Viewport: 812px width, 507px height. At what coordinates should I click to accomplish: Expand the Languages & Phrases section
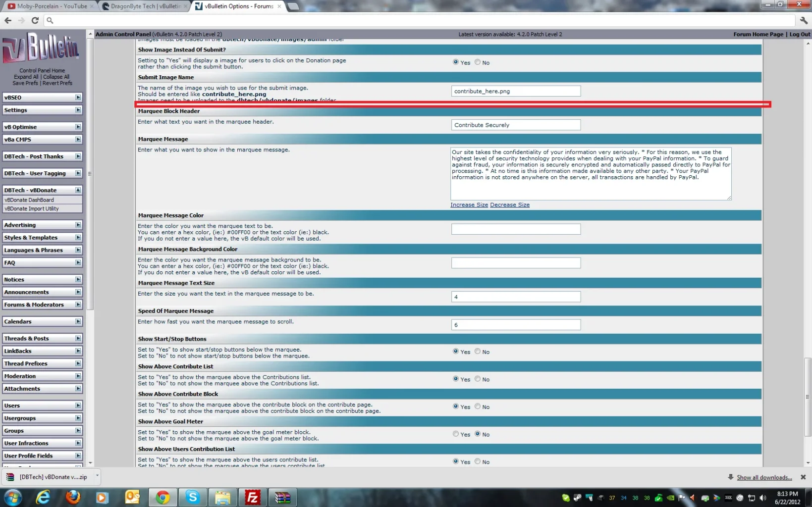pyautogui.click(x=78, y=250)
